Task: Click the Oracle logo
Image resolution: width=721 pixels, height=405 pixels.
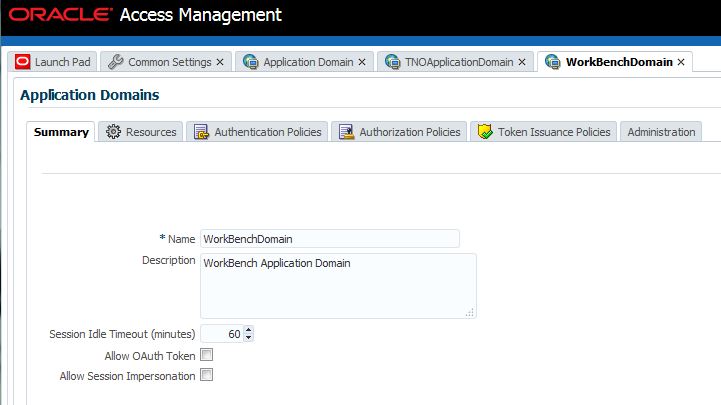Action: [60, 15]
